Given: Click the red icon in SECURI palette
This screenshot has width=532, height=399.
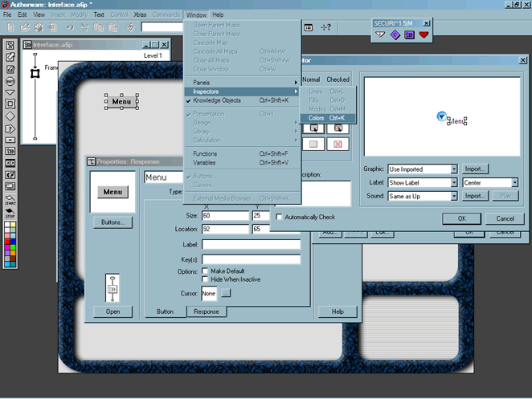Looking at the screenshot, I should pyautogui.click(x=424, y=35).
